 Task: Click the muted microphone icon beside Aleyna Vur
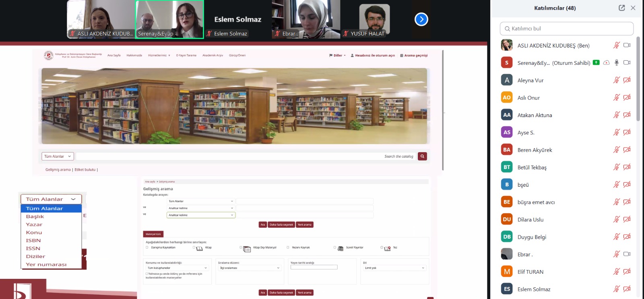[616, 80]
